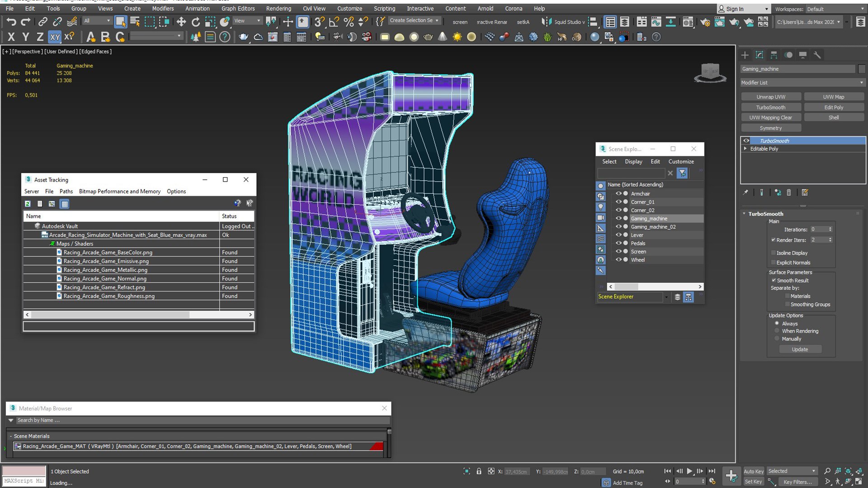
Task: Expand the Editable Poly stack entry
Action: pos(745,149)
